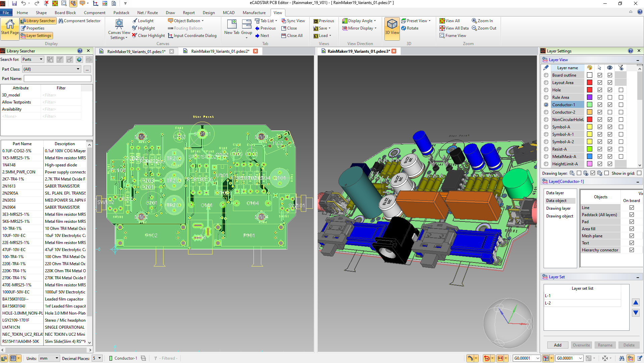Open the Component Selector
Image resolution: width=644 pixels, height=363 pixels.
click(79, 21)
